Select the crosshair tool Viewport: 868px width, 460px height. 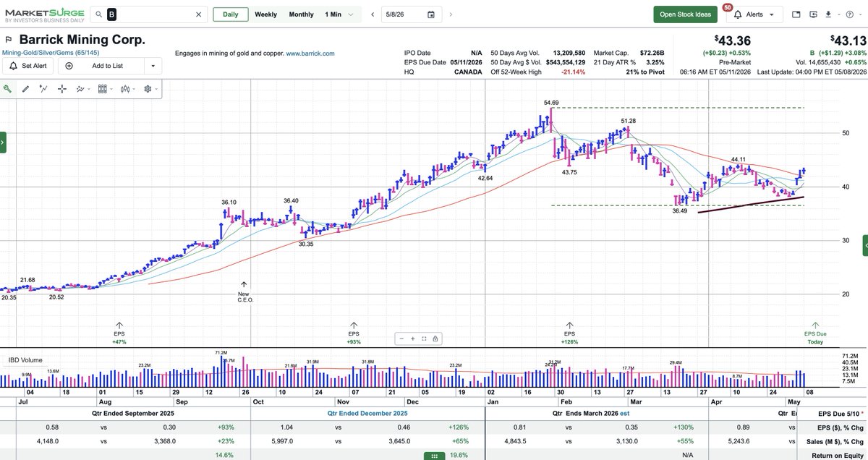pyautogui.click(x=61, y=89)
